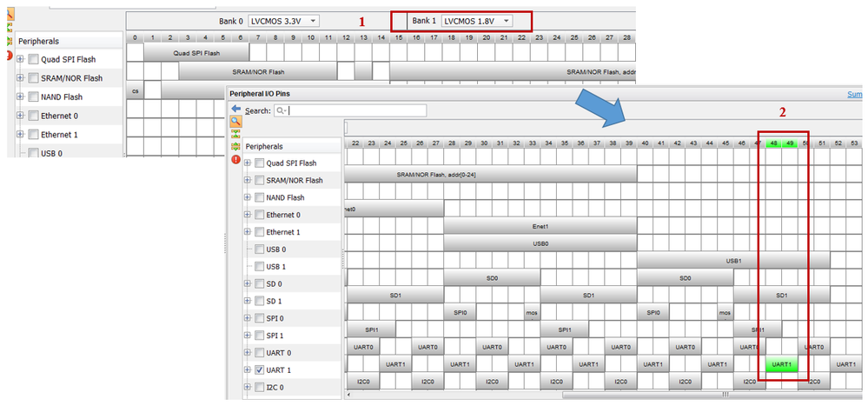Click the green highlighted UART1 pin block
This screenshot has width=868, height=406.
click(x=782, y=364)
